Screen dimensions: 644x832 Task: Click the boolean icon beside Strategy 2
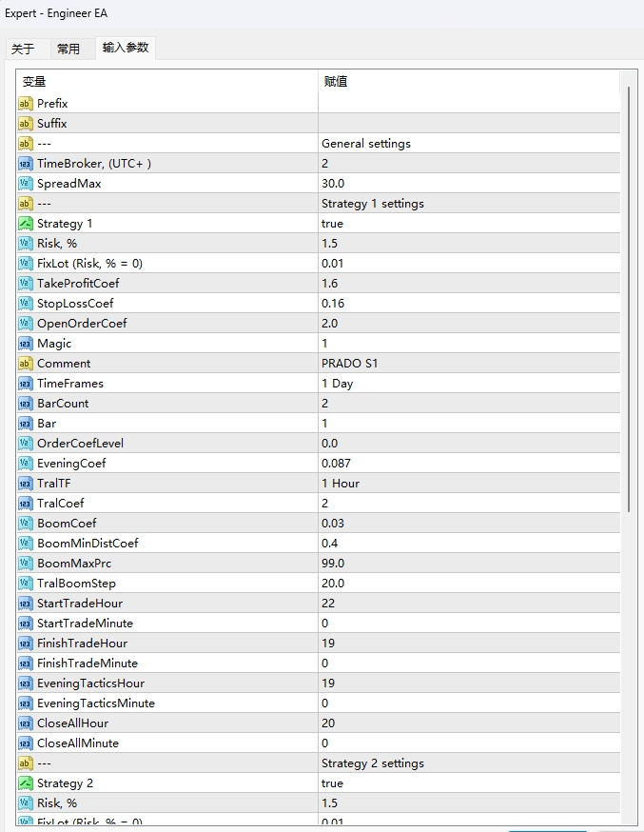pos(26,783)
